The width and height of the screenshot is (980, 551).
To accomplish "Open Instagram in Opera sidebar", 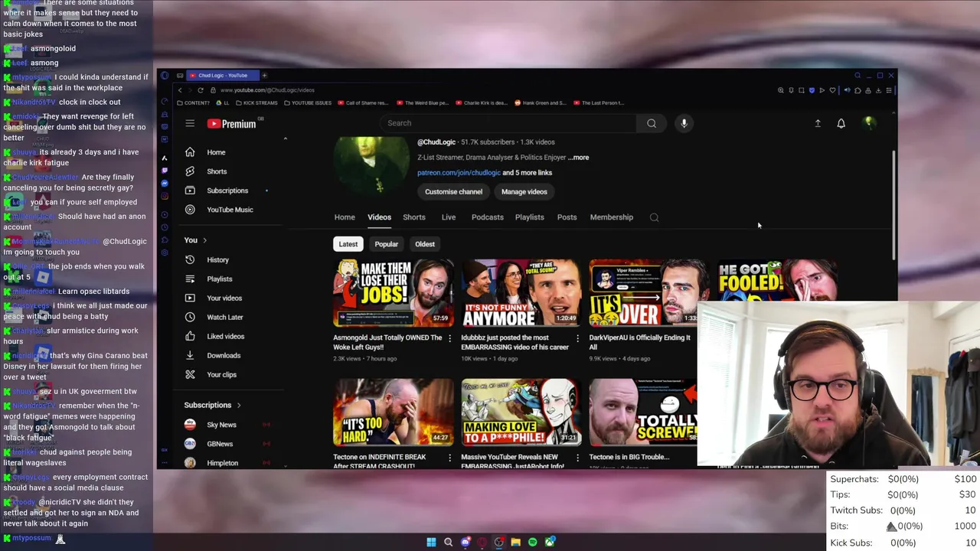I will click(165, 196).
